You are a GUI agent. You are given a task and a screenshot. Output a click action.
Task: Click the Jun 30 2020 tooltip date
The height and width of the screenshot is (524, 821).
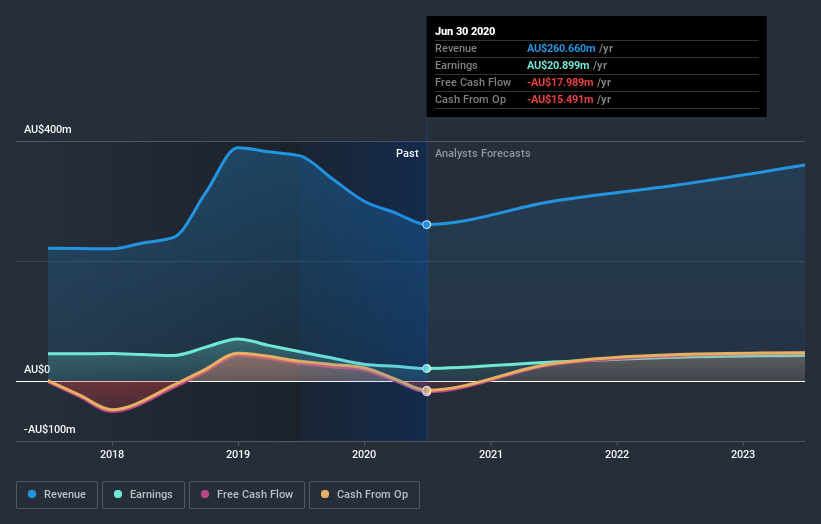465,31
